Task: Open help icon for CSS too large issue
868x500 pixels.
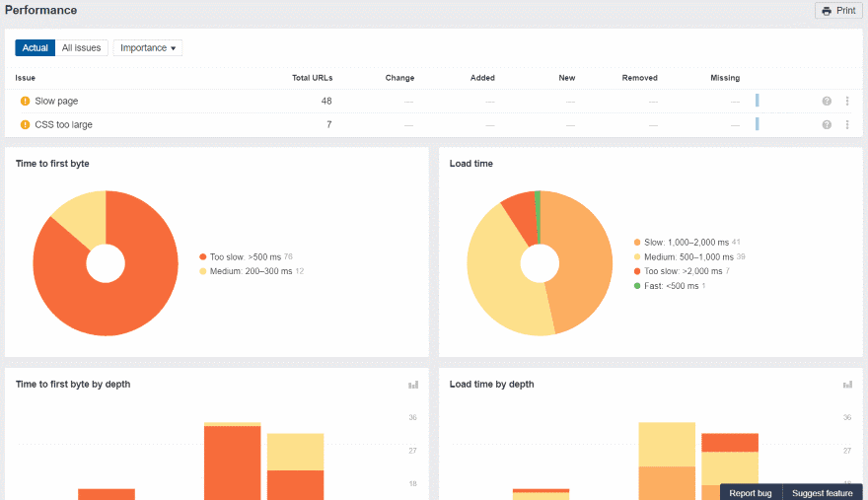Action: [827, 125]
